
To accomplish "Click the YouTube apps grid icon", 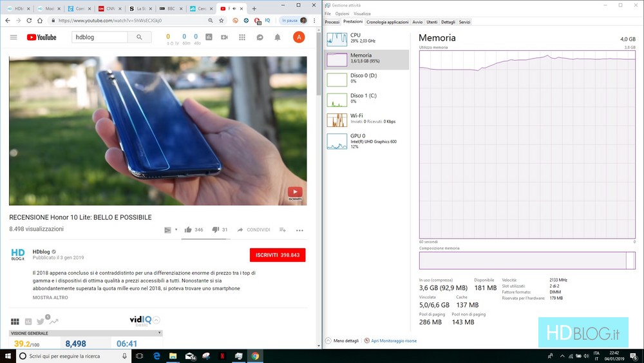I will [241, 37].
